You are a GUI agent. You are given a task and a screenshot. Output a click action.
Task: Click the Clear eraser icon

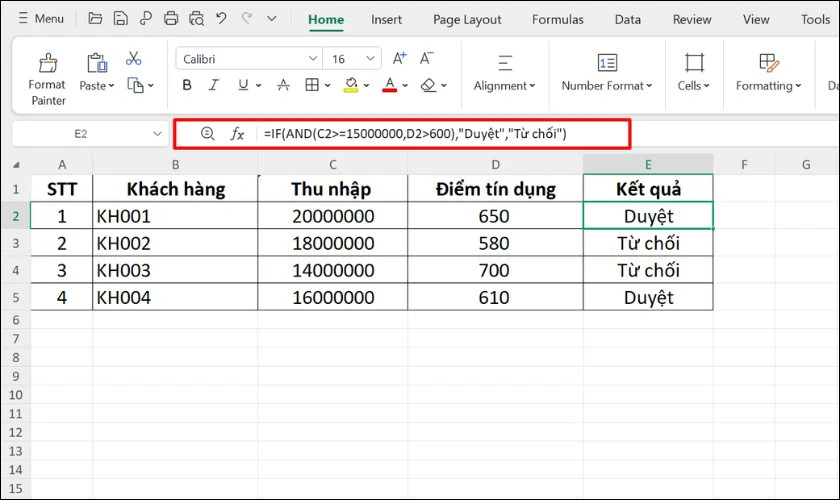click(x=429, y=85)
